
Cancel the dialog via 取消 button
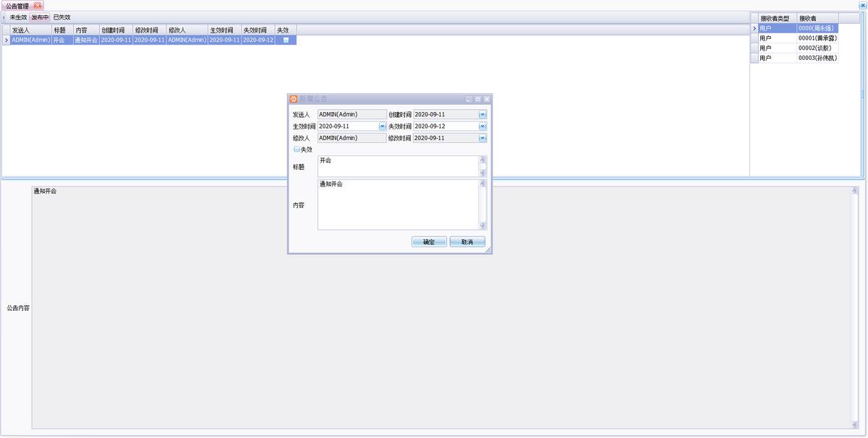point(467,242)
